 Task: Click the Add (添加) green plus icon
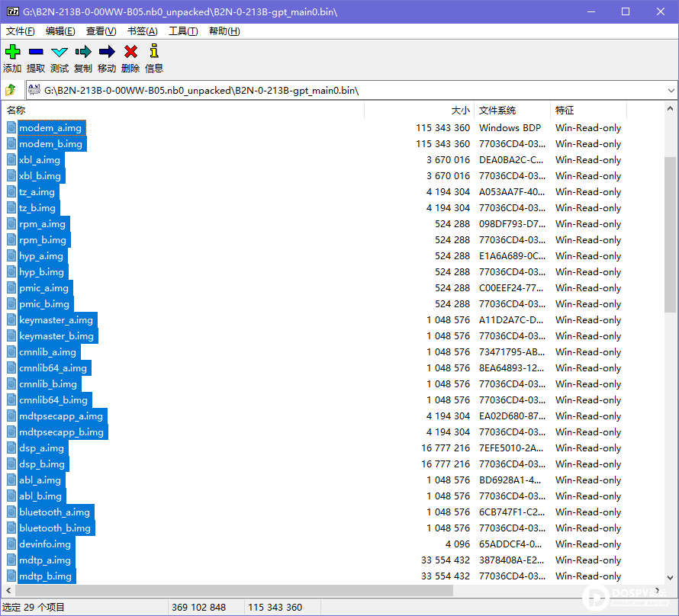[12, 52]
